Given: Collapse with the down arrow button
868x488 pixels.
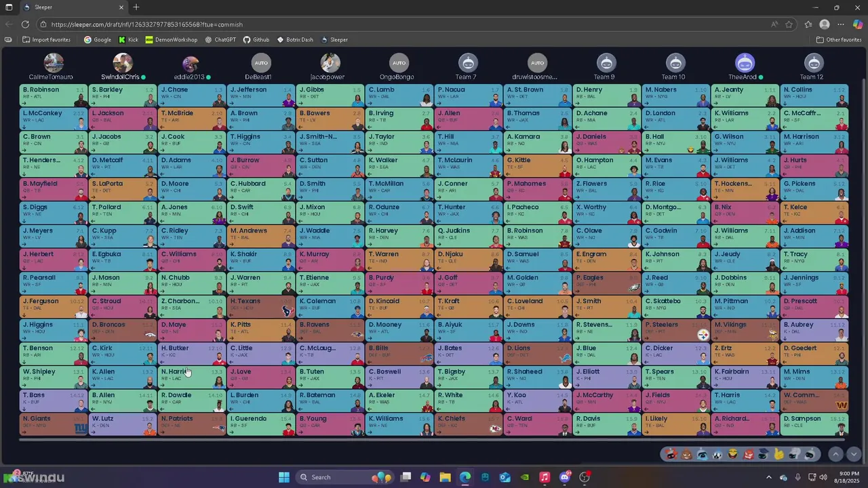Looking at the screenshot, I should 854,454.
